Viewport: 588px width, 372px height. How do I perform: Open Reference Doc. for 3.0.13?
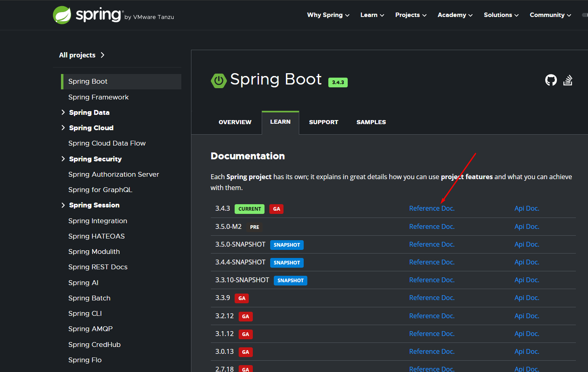coord(432,351)
